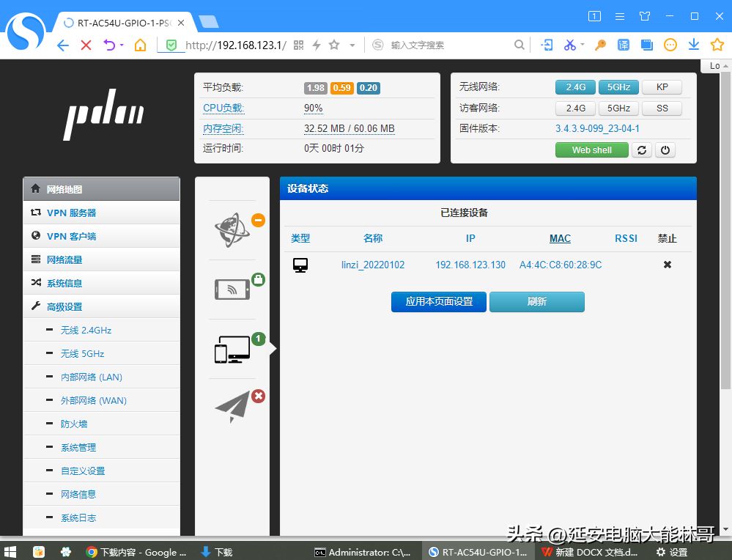Click the browser search input field
732x560 pixels.
447,45
